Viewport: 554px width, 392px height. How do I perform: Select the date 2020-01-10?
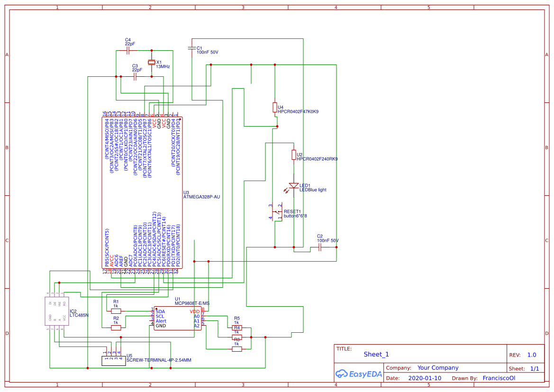(425, 378)
